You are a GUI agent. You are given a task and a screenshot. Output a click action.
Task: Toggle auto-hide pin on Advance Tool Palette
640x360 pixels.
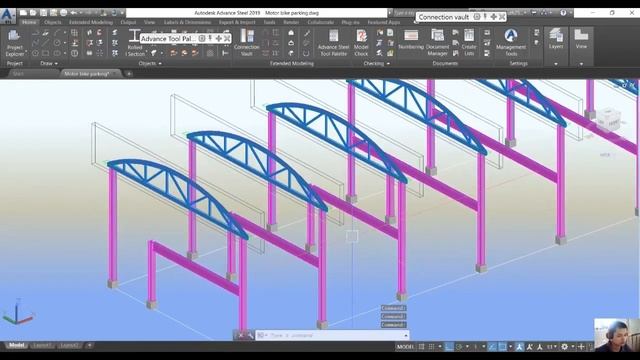point(210,38)
